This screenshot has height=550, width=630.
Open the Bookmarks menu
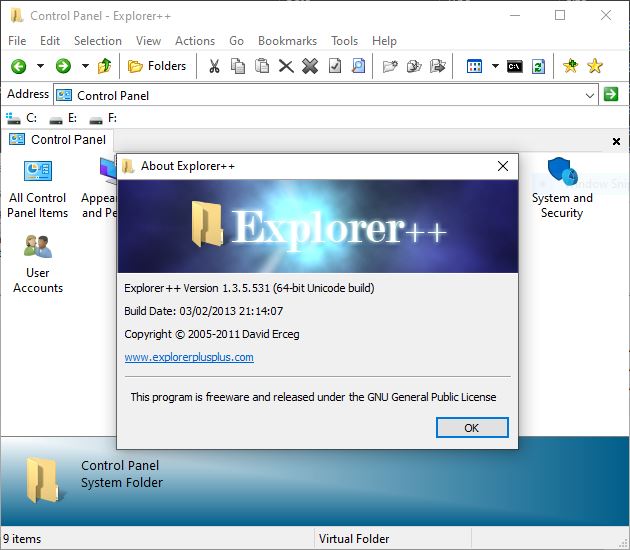click(x=287, y=41)
